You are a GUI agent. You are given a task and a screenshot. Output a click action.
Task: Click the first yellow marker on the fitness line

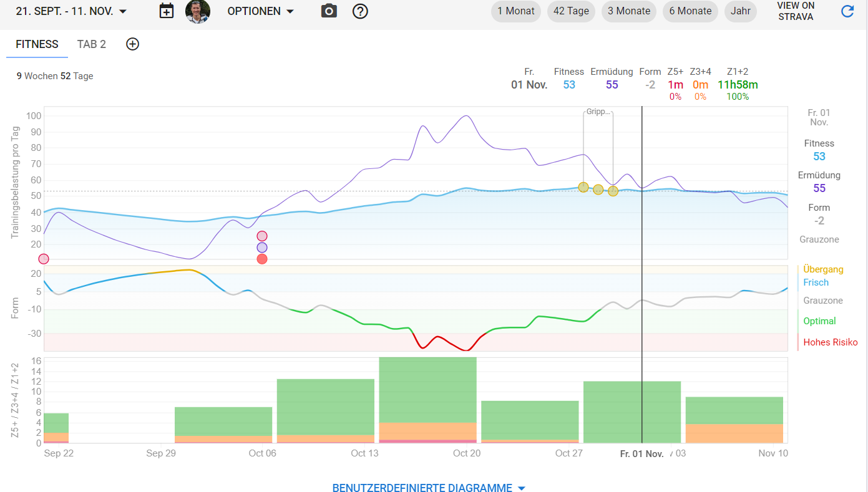(x=583, y=187)
